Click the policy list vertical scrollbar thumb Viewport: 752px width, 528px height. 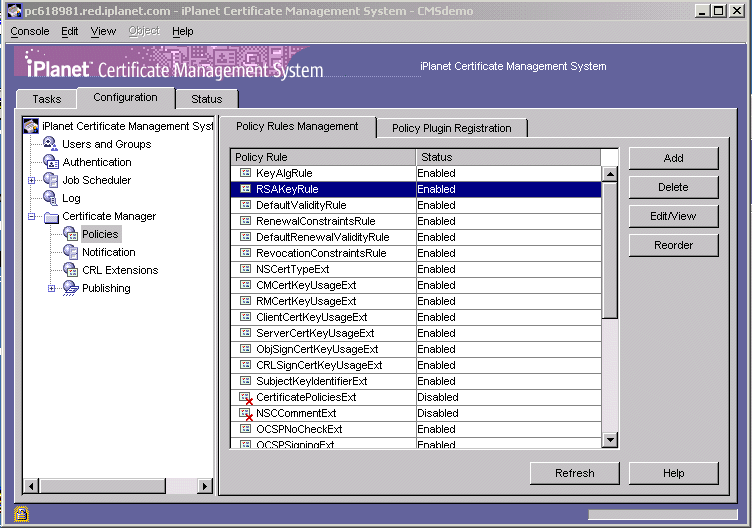pyautogui.click(x=610, y=250)
